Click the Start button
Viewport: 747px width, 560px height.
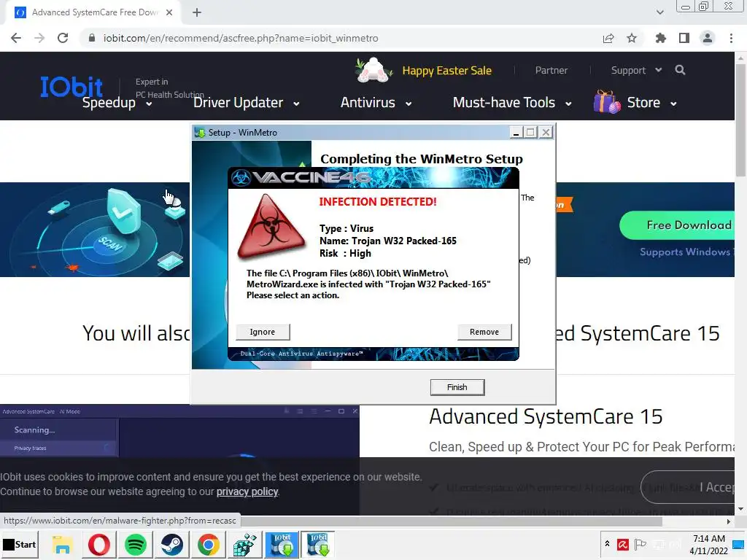pyautogui.click(x=20, y=544)
